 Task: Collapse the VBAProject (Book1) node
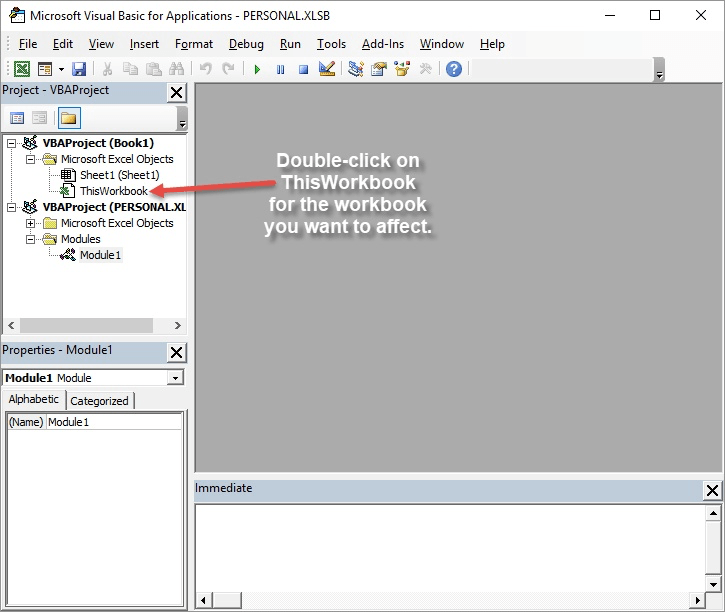[x=12, y=143]
